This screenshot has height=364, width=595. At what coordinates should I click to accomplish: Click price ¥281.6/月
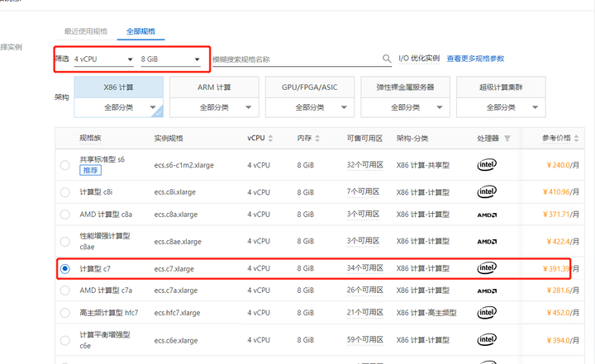coord(563,291)
